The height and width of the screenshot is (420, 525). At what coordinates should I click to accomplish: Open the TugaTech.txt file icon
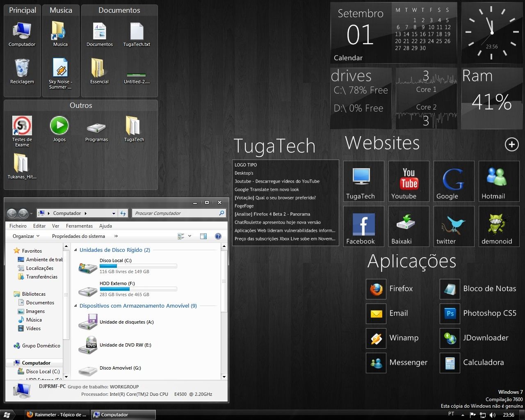pos(137,34)
